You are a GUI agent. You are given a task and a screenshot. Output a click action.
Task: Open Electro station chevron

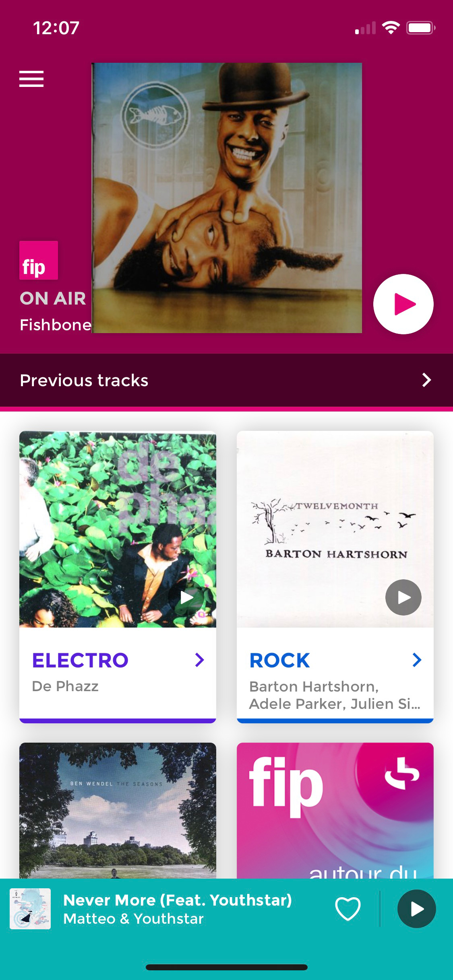click(199, 660)
